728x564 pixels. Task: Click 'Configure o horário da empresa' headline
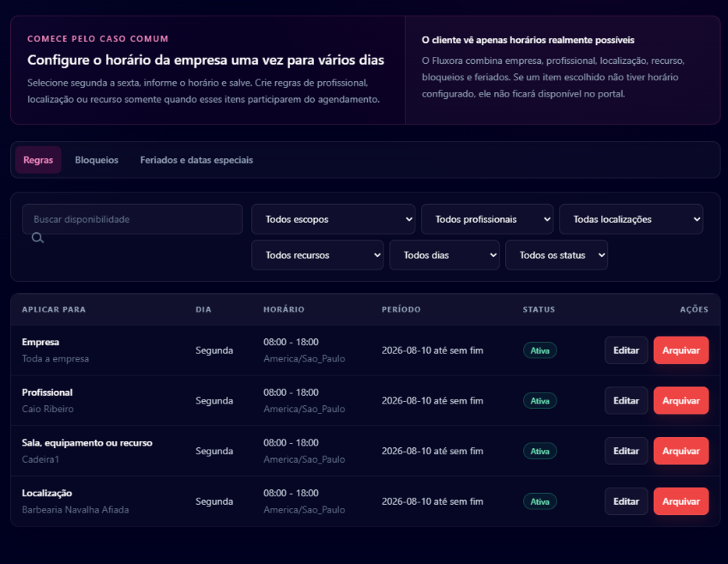click(206, 60)
